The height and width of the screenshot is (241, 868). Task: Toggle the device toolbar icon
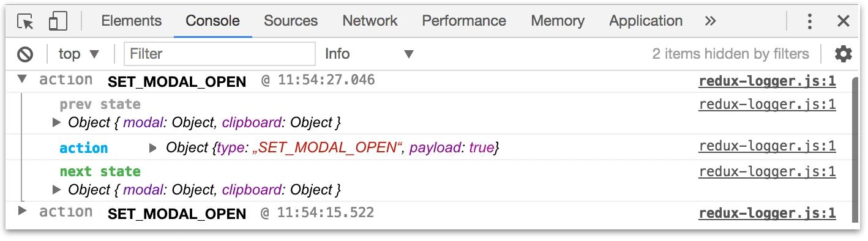click(x=58, y=21)
